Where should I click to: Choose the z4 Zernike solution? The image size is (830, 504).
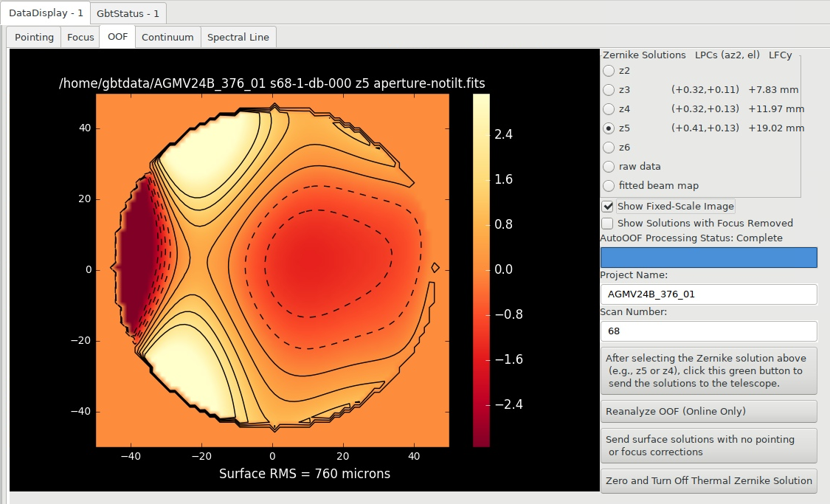[609, 109]
